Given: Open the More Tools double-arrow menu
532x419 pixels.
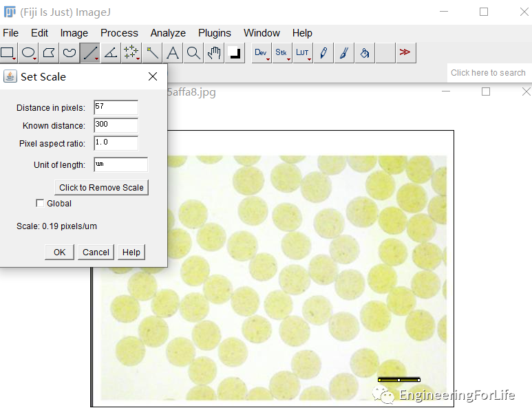Looking at the screenshot, I should [x=406, y=53].
